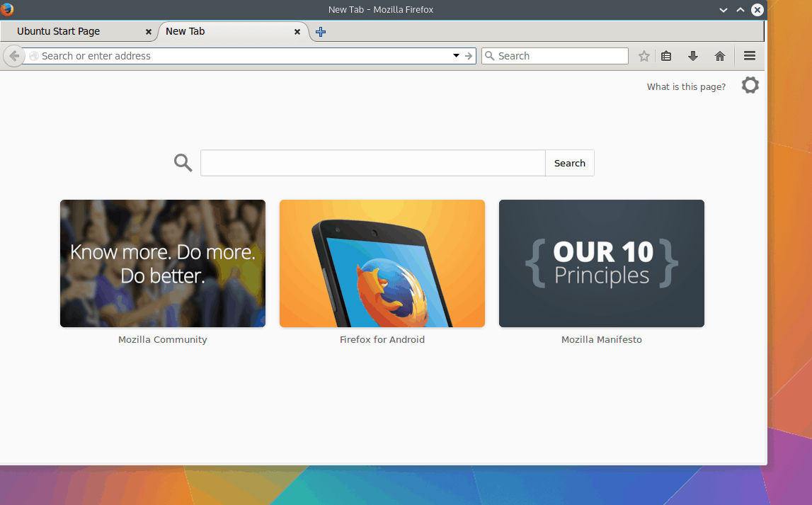Minimize the Firefox window using the chevron down
The width and height of the screenshot is (812, 505).
point(724,10)
